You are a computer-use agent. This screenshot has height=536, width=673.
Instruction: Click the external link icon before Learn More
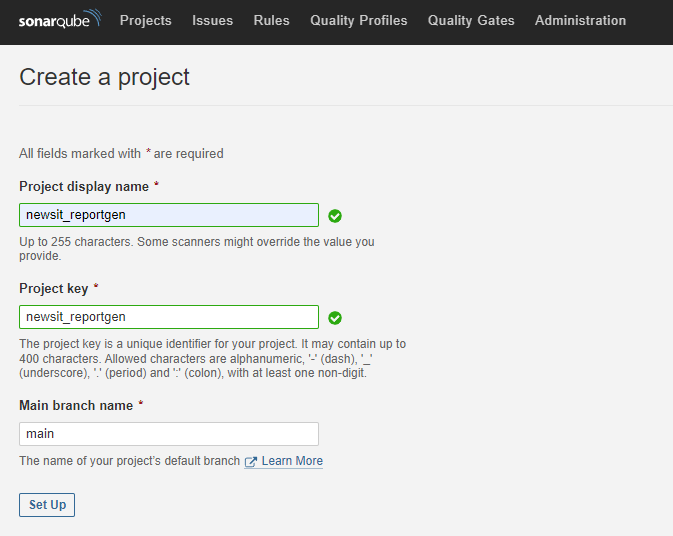pyautogui.click(x=251, y=462)
